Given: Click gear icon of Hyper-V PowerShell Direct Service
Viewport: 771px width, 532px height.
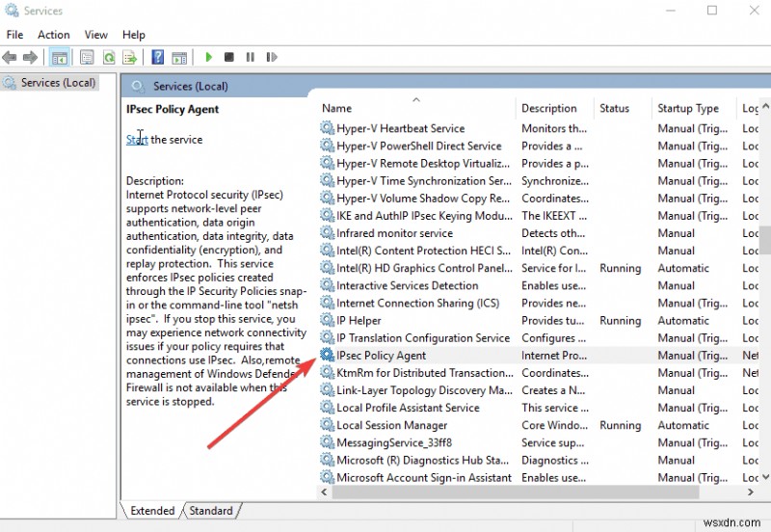Looking at the screenshot, I should point(327,146).
